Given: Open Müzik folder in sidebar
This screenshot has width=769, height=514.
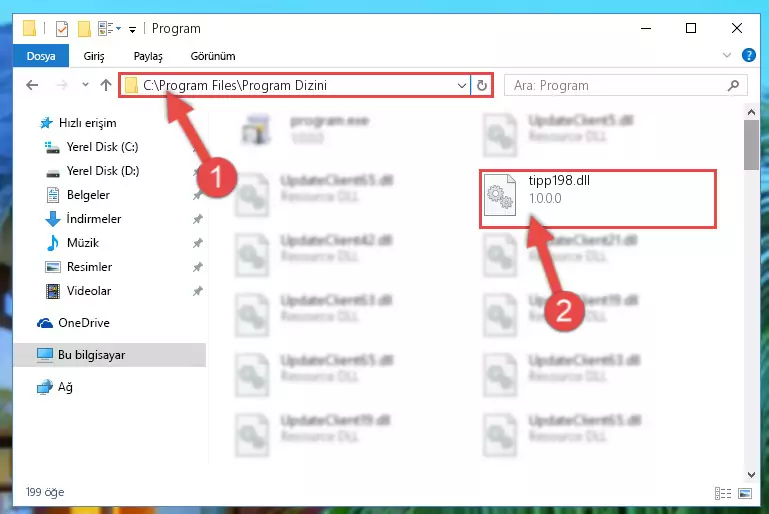Looking at the screenshot, I should 82,243.
